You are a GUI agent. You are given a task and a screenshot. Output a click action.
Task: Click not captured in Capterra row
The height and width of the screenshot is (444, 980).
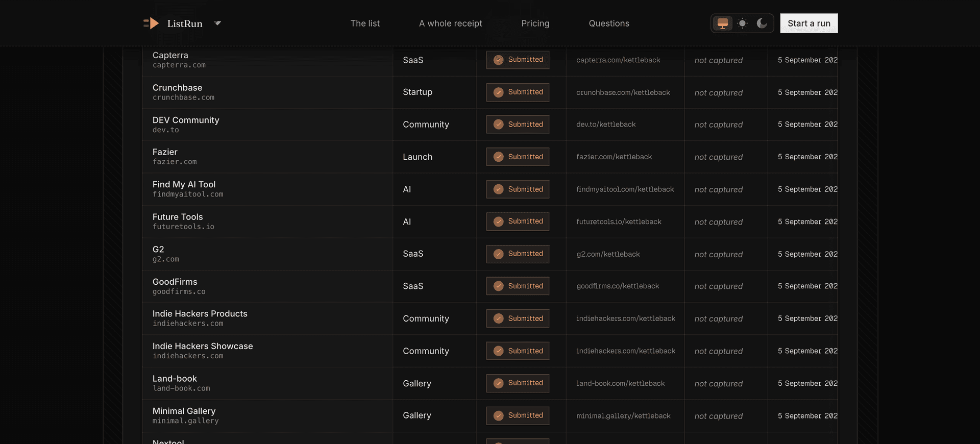click(x=719, y=60)
